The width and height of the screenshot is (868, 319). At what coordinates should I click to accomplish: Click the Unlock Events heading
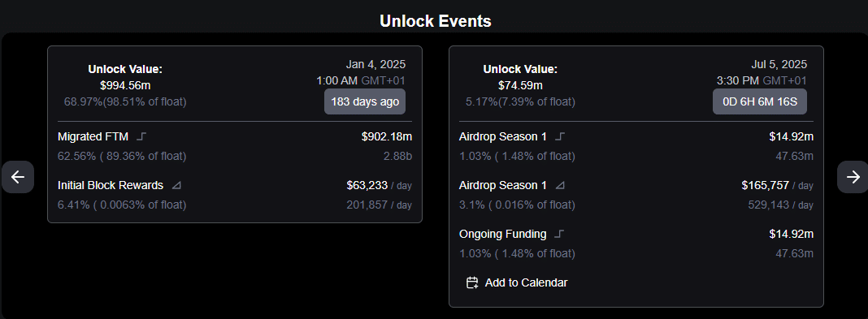[x=435, y=21]
